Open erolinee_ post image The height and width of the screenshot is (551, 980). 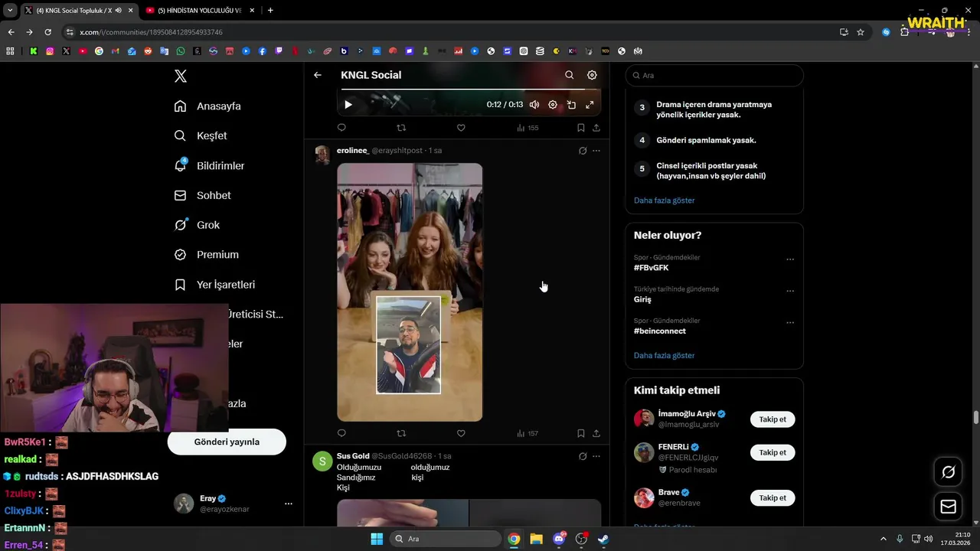(x=410, y=292)
